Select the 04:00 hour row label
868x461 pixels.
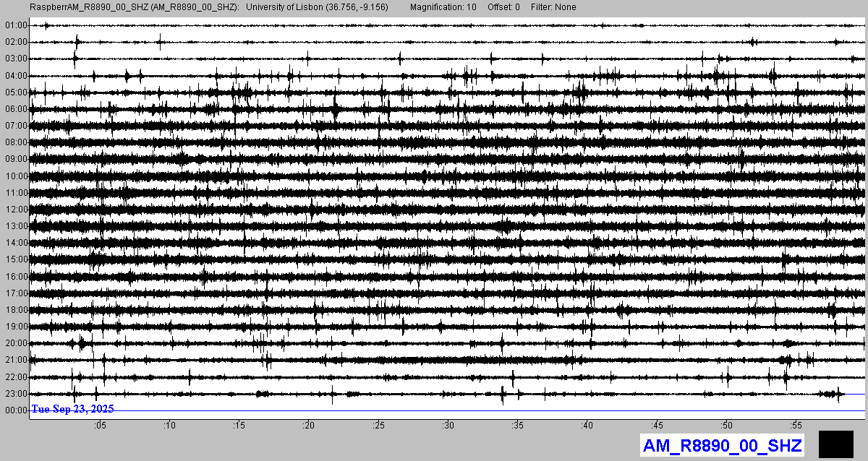pos(15,76)
